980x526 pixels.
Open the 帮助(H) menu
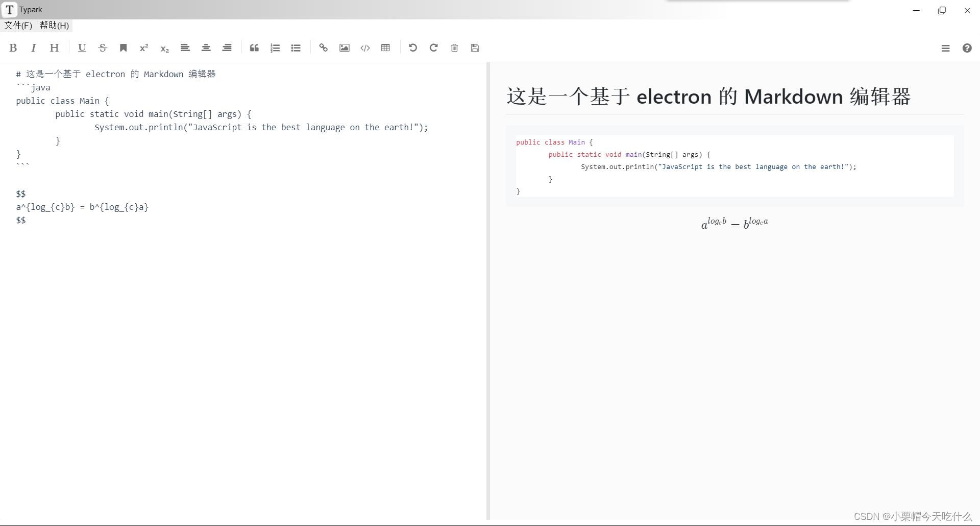click(x=54, y=25)
